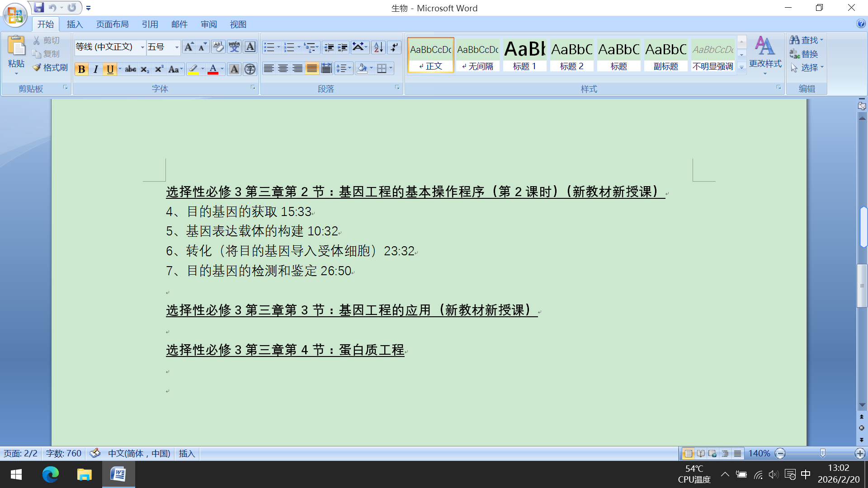The width and height of the screenshot is (868, 488).
Task: Click the phonetic guide wén icon
Action: [x=234, y=47]
